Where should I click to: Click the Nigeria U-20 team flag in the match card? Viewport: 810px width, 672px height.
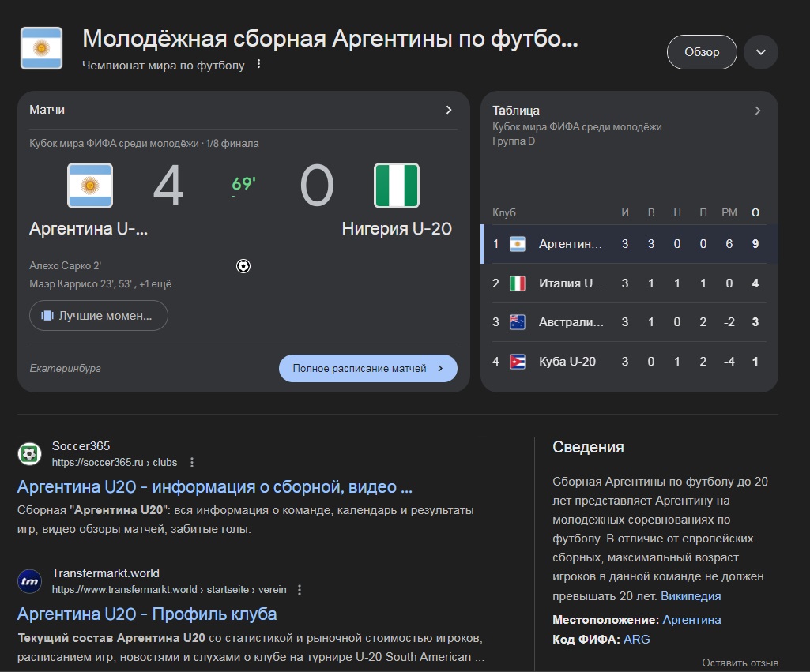396,186
